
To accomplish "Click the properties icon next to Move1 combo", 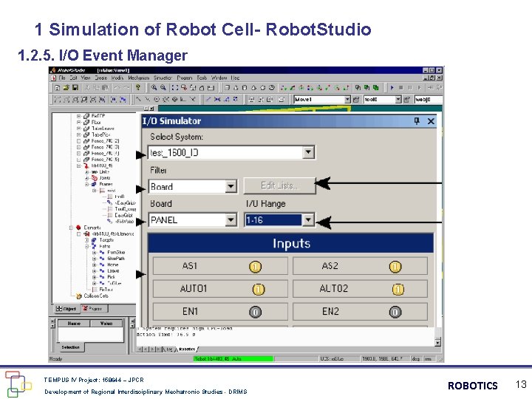I will [356, 100].
